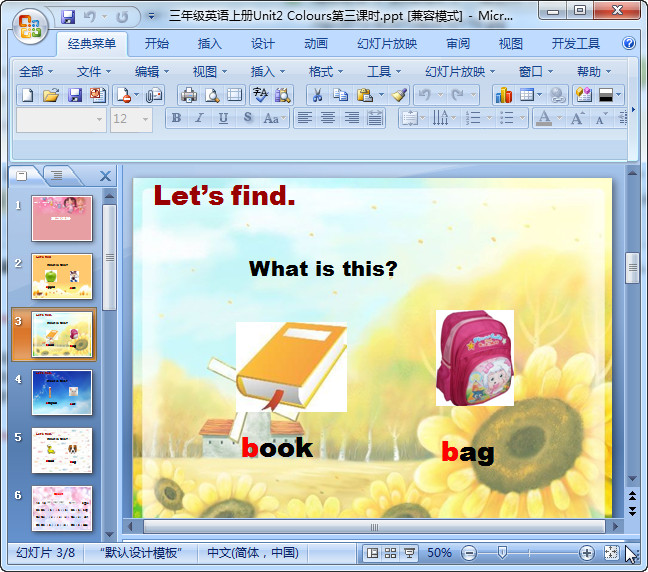648x572 pixels.
Task: Click zoom in plus button
Action: click(586, 553)
